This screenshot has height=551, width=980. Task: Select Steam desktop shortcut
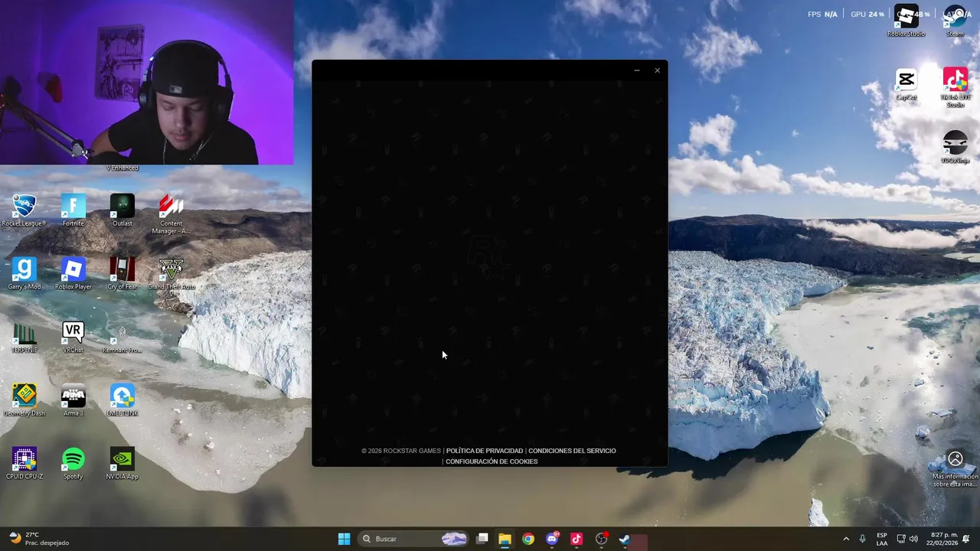pyautogui.click(x=955, y=21)
